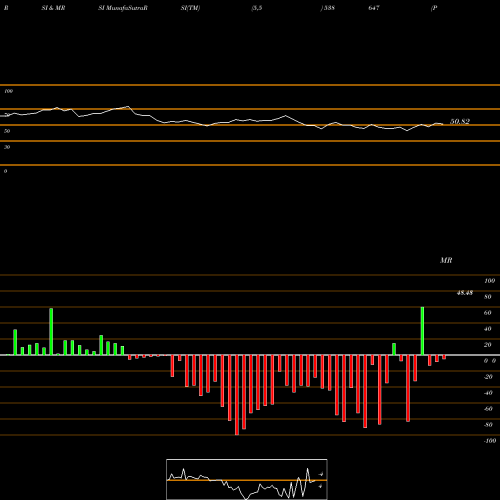
Task: Select the tall green bar below 48.48 label
Action: coord(422,331)
